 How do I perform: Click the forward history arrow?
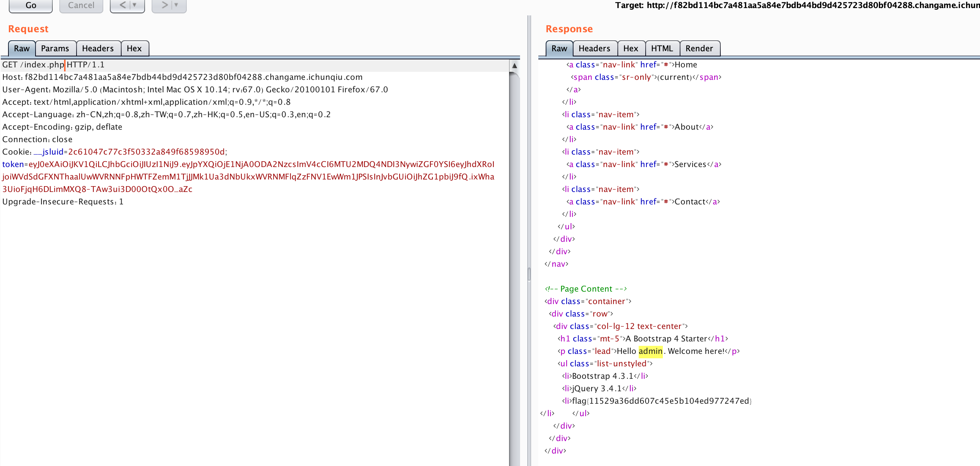click(164, 5)
